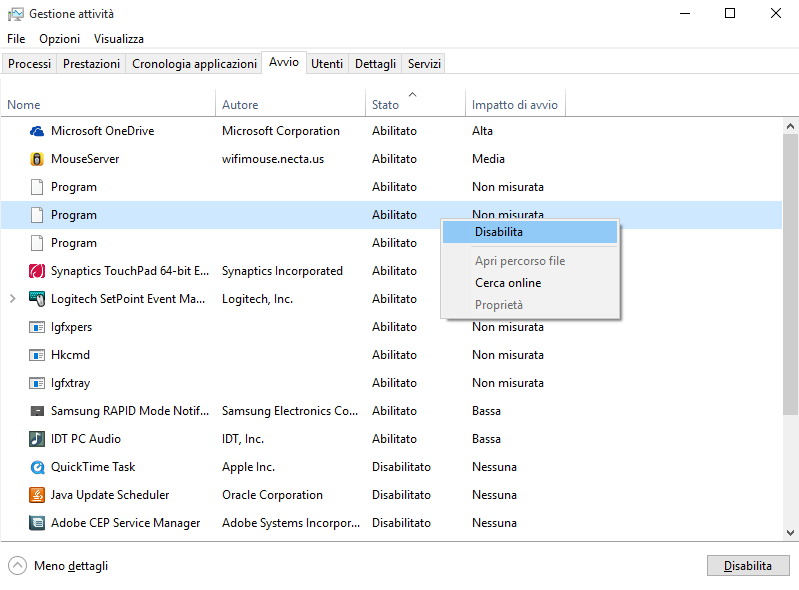Sort by the Stato column header
799x590 pixels.
point(415,104)
